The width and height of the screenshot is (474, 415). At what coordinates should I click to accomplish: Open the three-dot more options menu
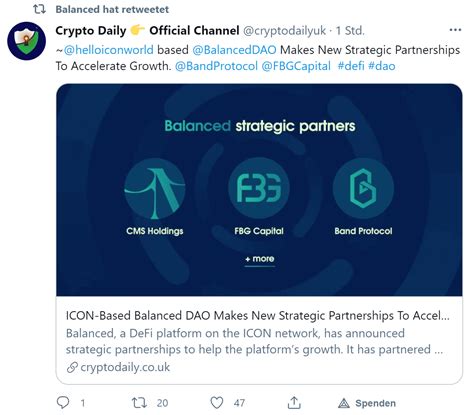pyautogui.click(x=455, y=30)
